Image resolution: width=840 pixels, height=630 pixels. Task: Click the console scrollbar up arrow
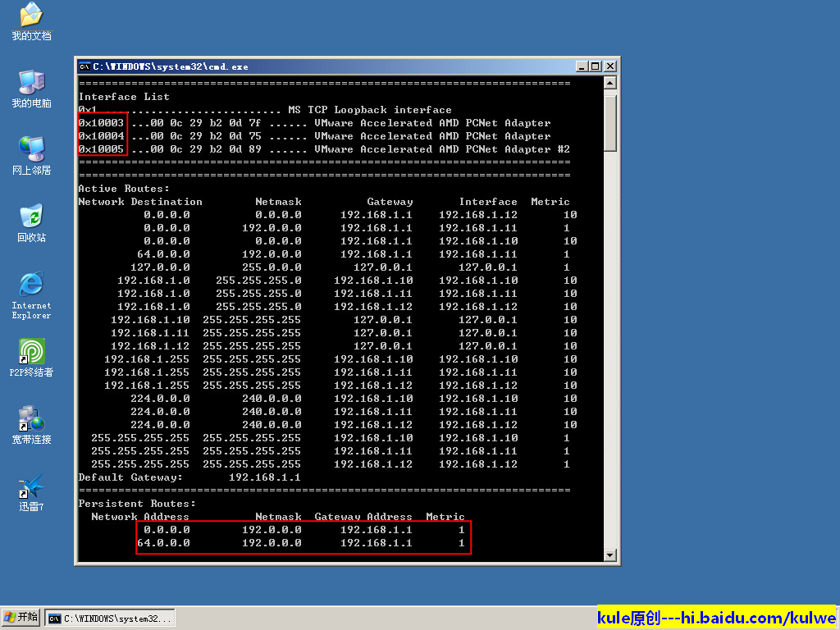pyautogui.click(x=609, y=83)
